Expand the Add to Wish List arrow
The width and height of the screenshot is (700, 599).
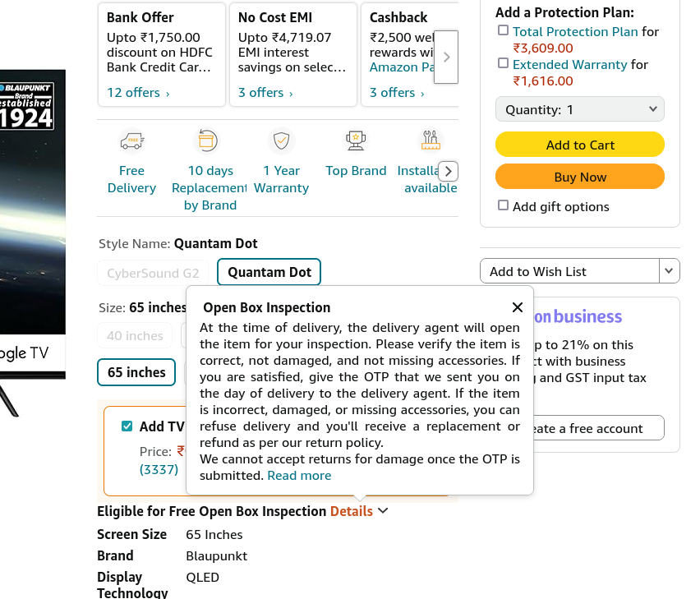[669, 271]
